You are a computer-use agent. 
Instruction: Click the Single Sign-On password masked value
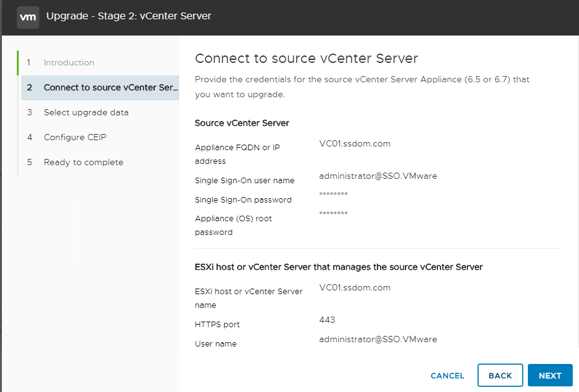click(x=333, y=194)
